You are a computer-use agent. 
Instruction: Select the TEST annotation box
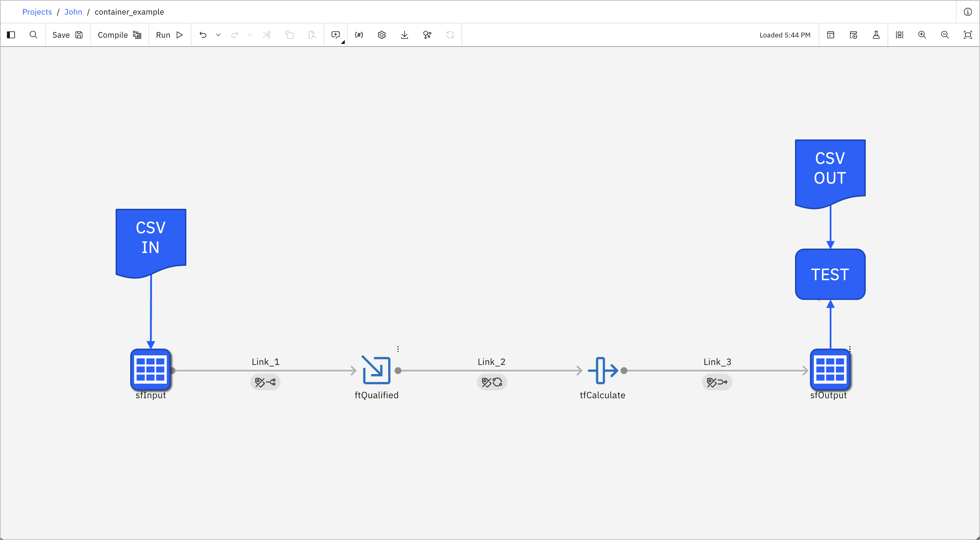830,274
